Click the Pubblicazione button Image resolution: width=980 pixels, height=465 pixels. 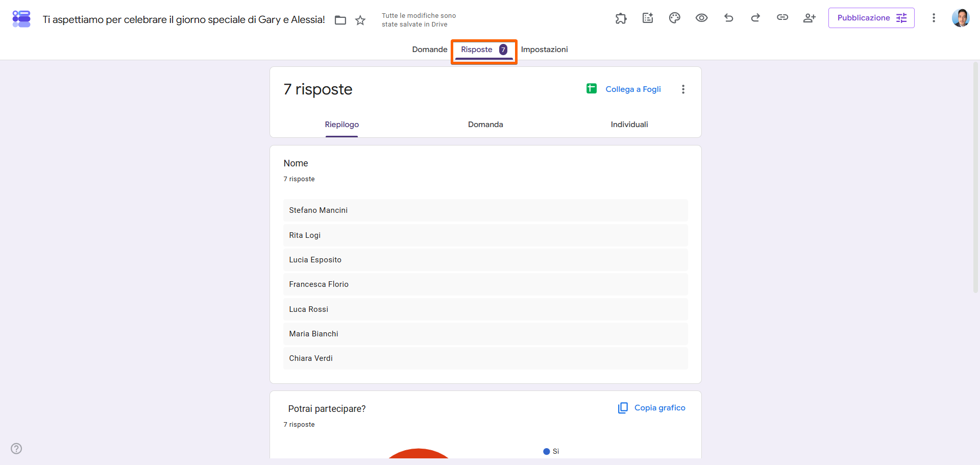[871, 18]
